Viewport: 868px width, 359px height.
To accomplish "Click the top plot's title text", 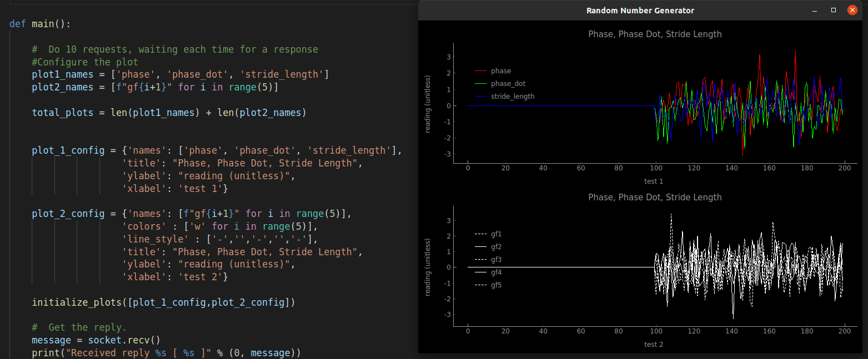I will point(655,34).
